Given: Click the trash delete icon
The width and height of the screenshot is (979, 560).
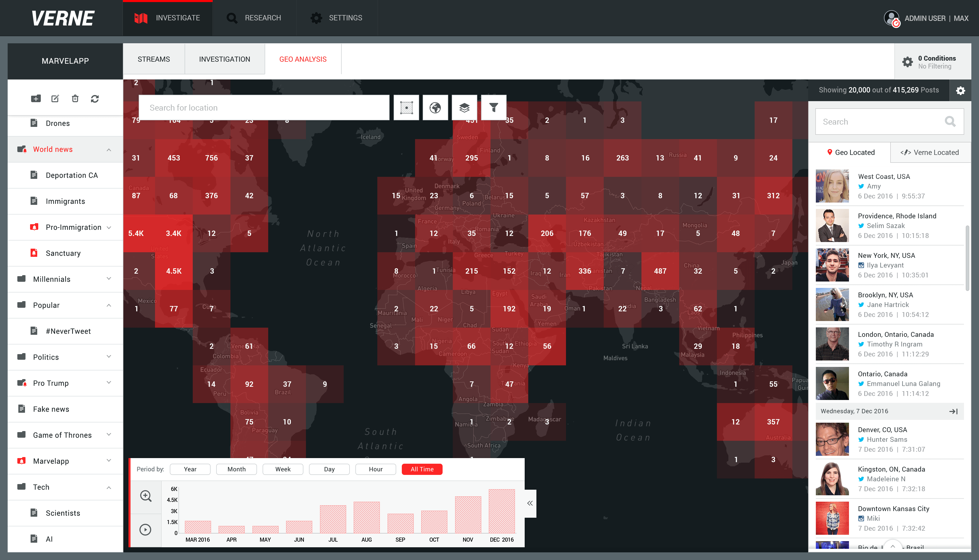Looking at the screenshot, I should coord(75,99).
